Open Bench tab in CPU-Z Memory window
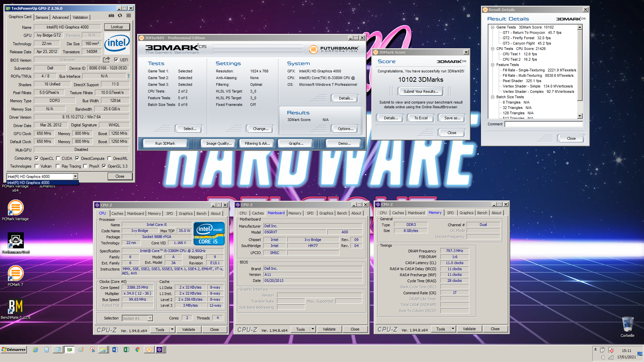Screen dimensions: 644x362 coord(482,213)
